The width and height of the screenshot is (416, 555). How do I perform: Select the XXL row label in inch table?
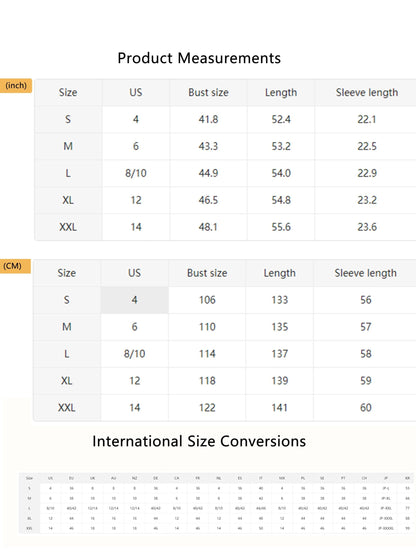[x=68, y=227]
